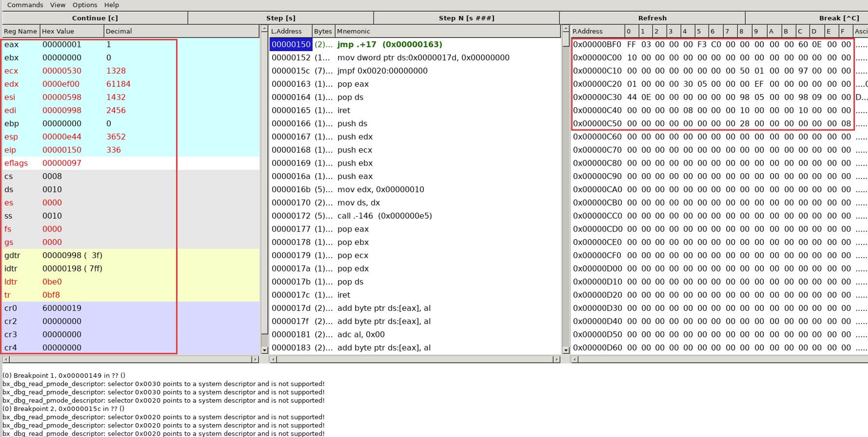
Task: Select iret instruction at 00000165
Action: click(x=415, y=110)
